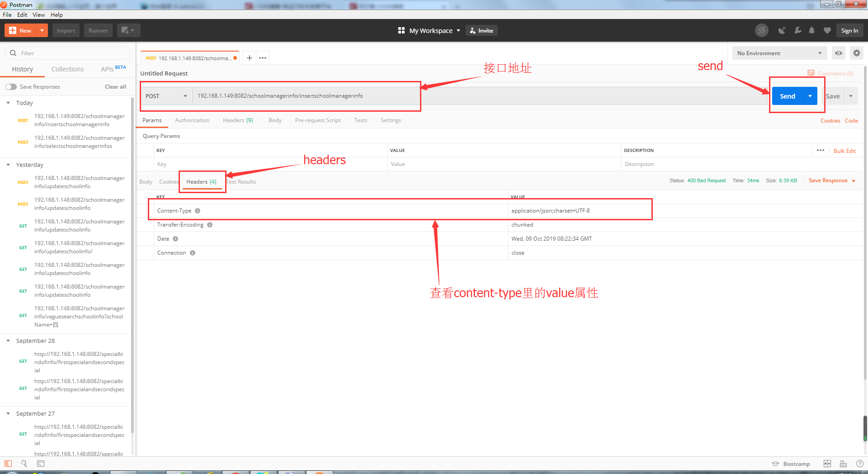Click Transfer-Encoding info icon
Screen dimensions: 868x474
coord(210,225)
